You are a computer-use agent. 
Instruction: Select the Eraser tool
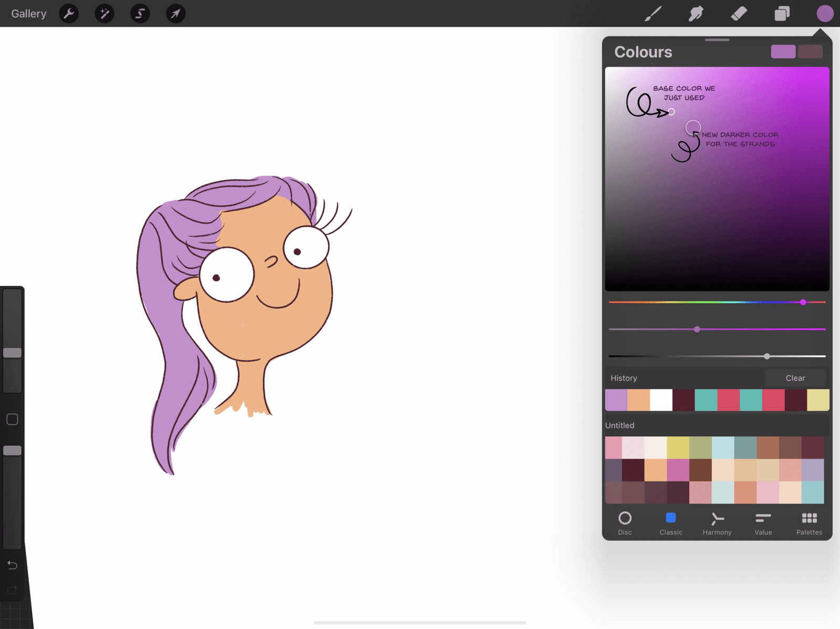coord(739,14)
